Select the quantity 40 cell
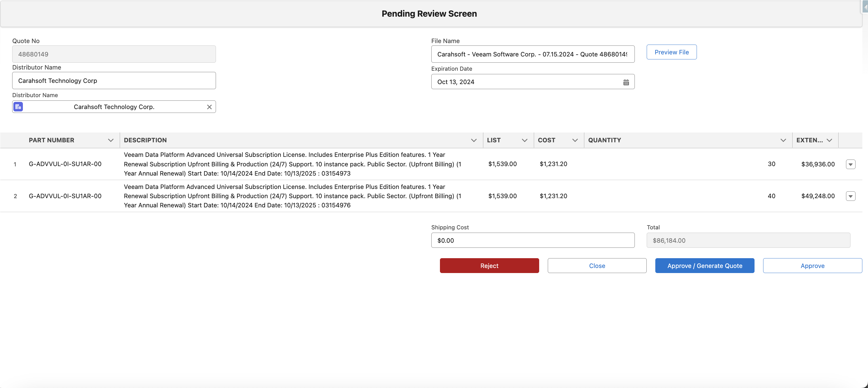 [x=688, y=196]
